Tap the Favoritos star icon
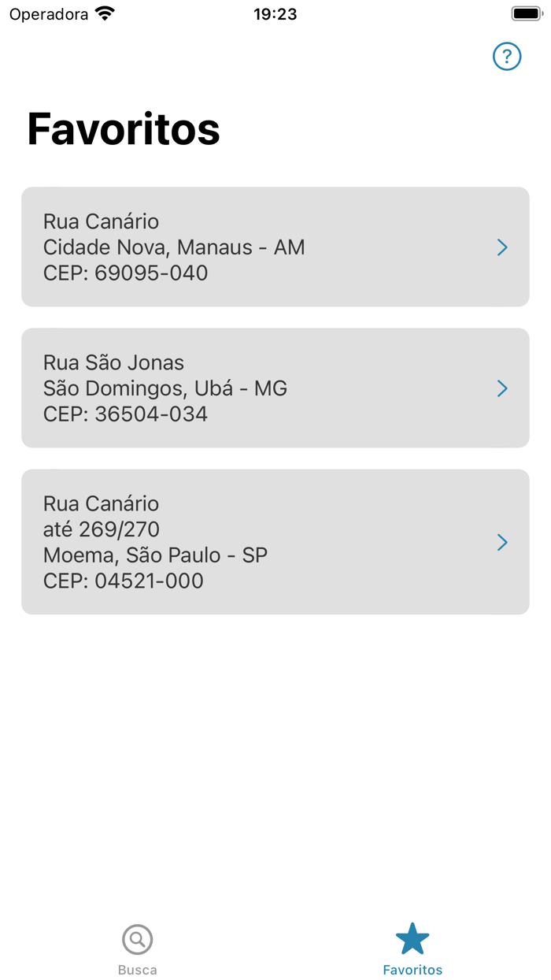The height and width of the screenshot is (980, 551). click(x=412, y=937)
